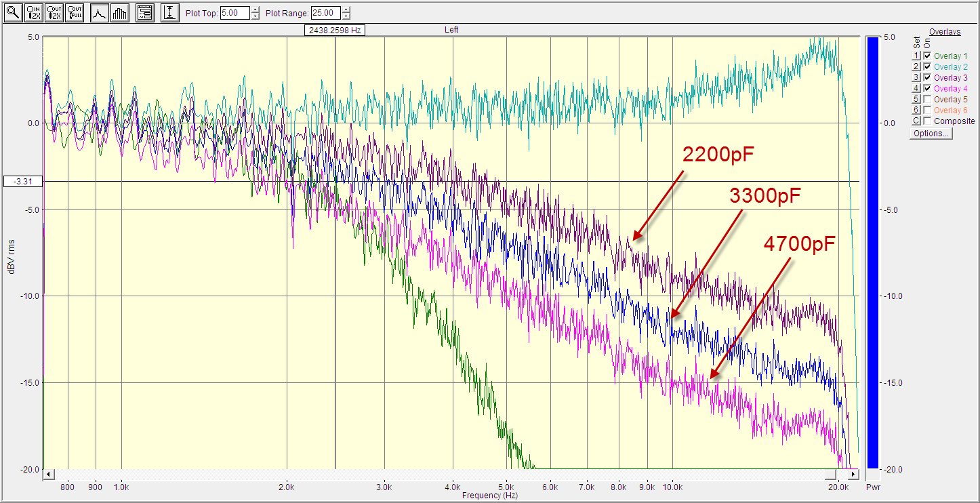Decrease Plot Range with down arrow
This screenshot has width=980, height=503.
point(346,17)
